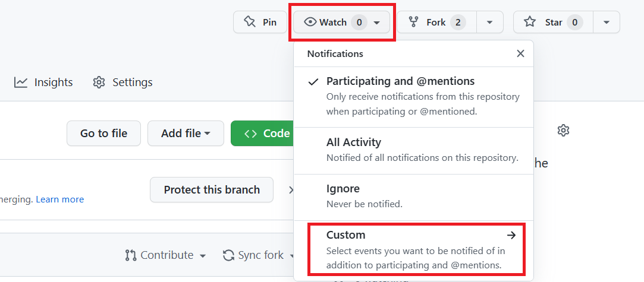Open the Fork options dropdown arrow
This screenshot has width=644, height=282.
coord(489,23)
